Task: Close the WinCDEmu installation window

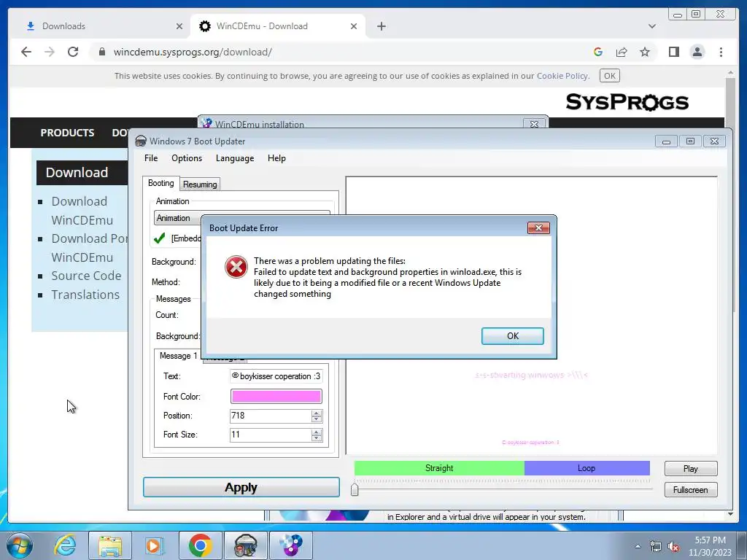Action: click(x=534, y=124)
